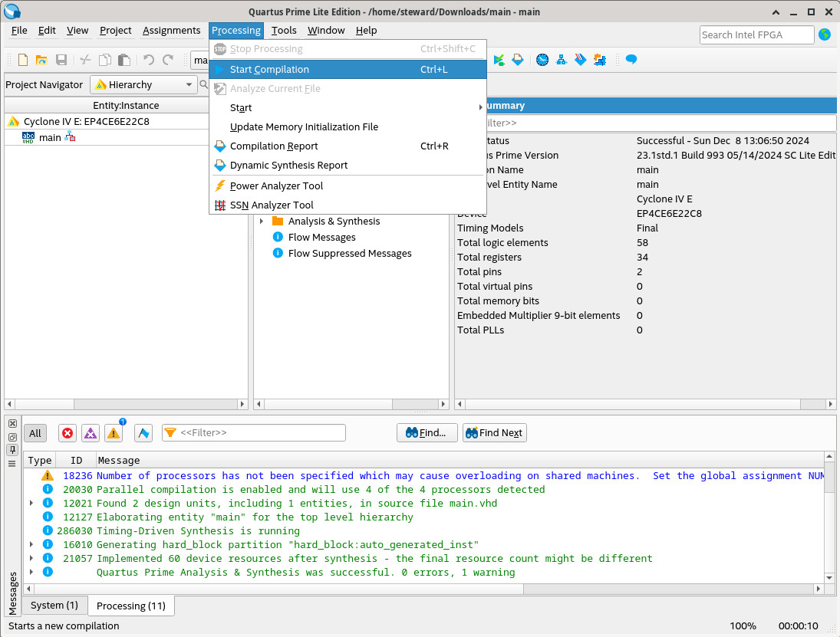Open the Hierarchy dropdown in Project Navigator
The width and height of the screenshot is (840, 637).
[143, 84]
